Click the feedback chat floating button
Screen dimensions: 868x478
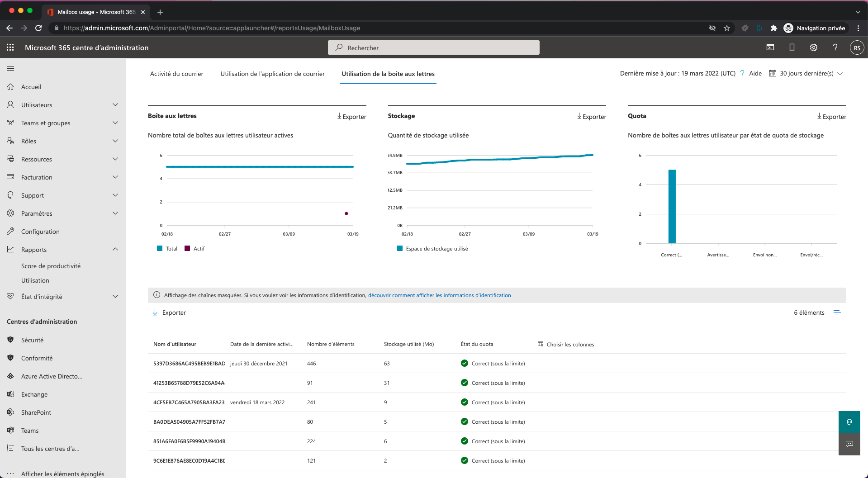coord(849,444)
